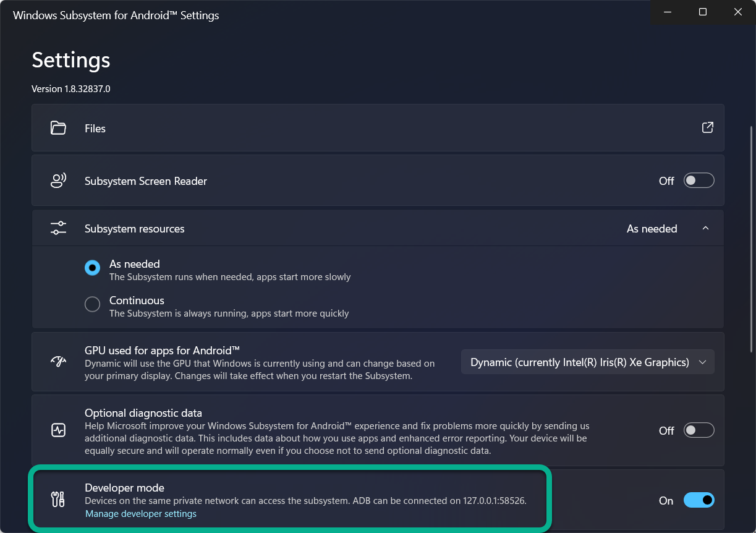Choose the Continuous resources radio button
Image resolution: width=756 pixels, height=533 pixels.
pos(92,304)
